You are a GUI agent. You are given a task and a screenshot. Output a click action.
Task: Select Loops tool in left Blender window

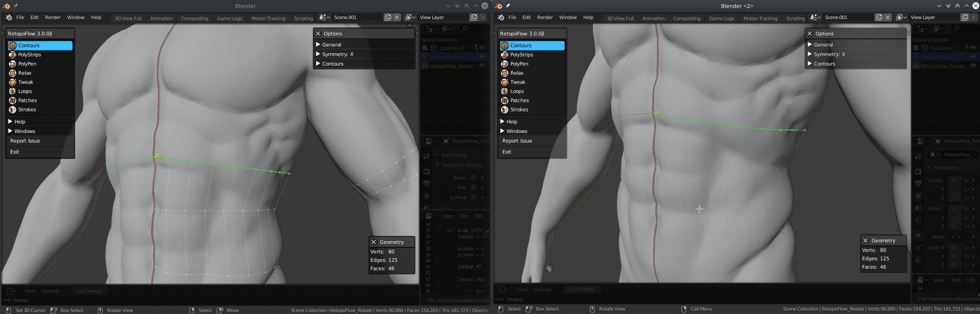40,91
